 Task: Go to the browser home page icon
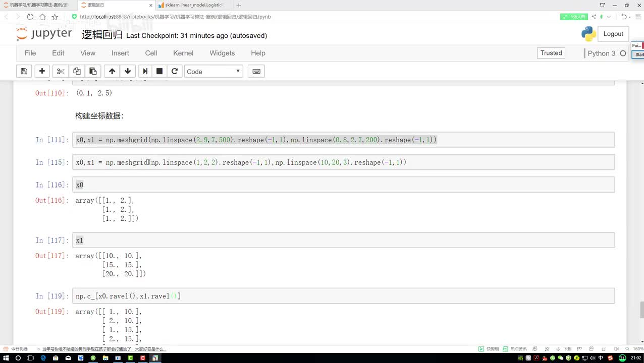42,17
